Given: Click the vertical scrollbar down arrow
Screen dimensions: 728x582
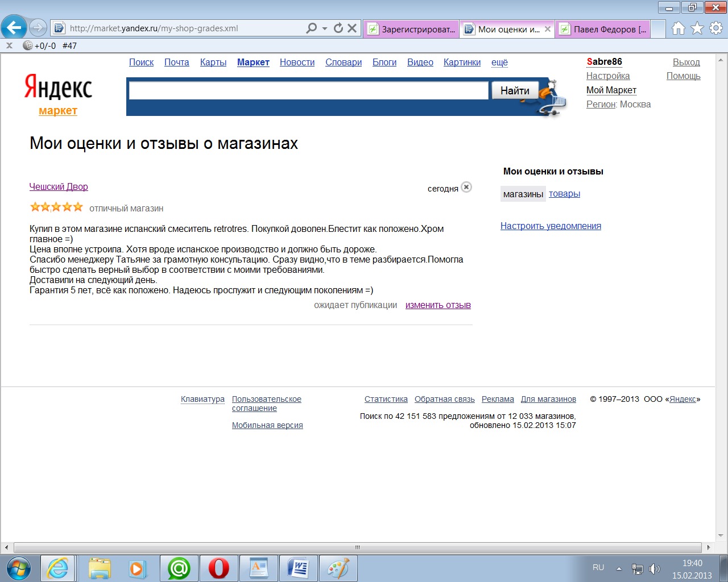Looking at the screenshot, I should 721,536.
